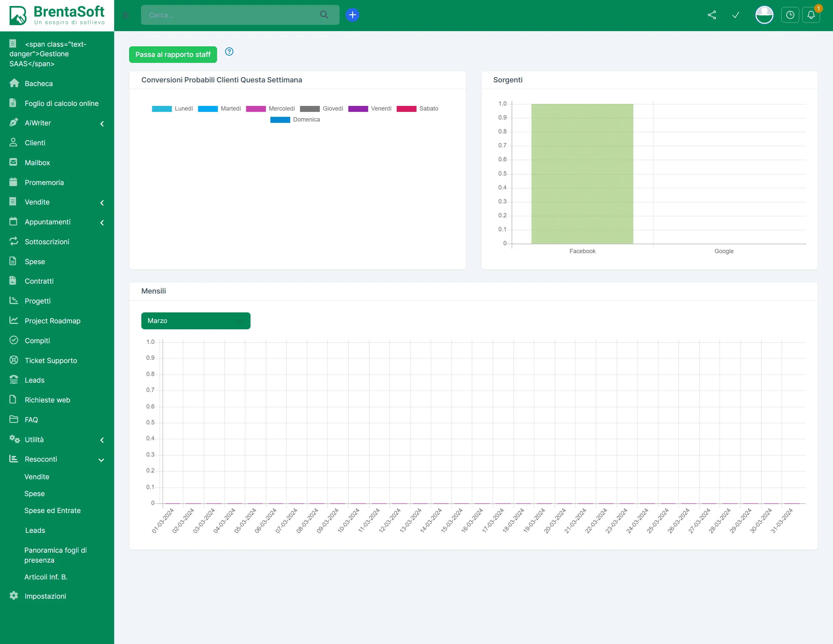Click the help question mark icon
Image resolution: width=833 pixels, height=644 pixels.
(229, 52)
